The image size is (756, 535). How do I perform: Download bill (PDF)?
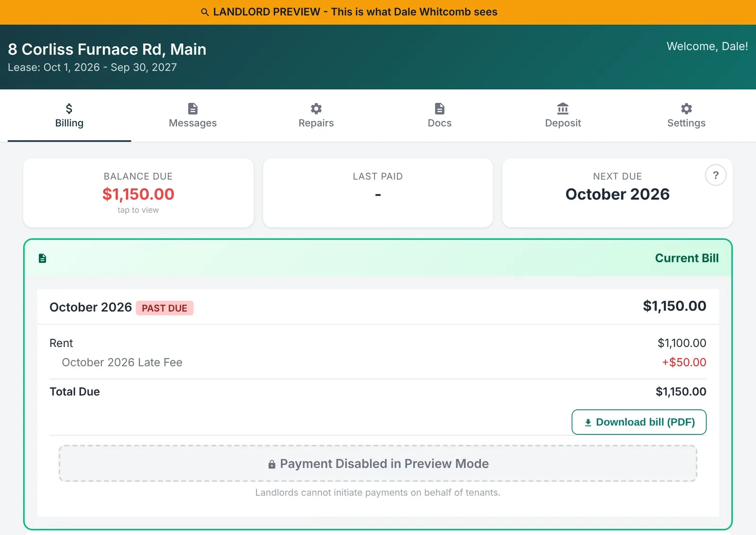639,422
